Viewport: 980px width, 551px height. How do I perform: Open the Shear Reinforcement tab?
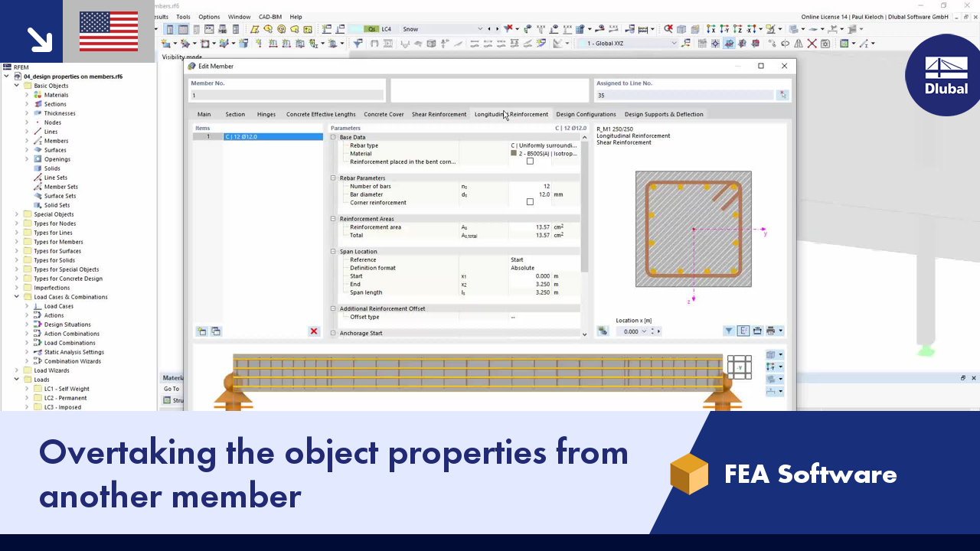pyautogui.click(x=439, y=114)
